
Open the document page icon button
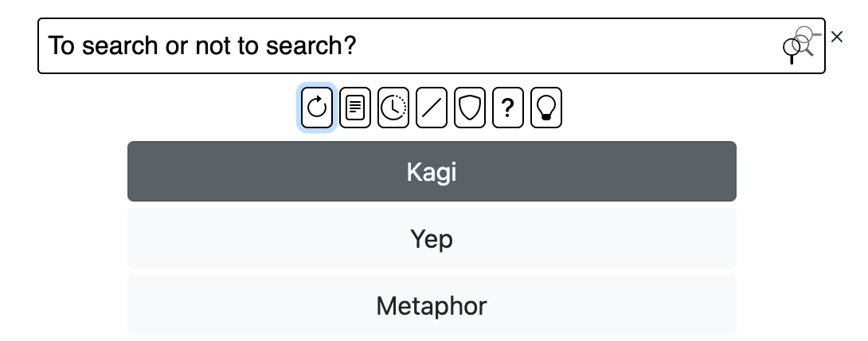coord(355,108)
